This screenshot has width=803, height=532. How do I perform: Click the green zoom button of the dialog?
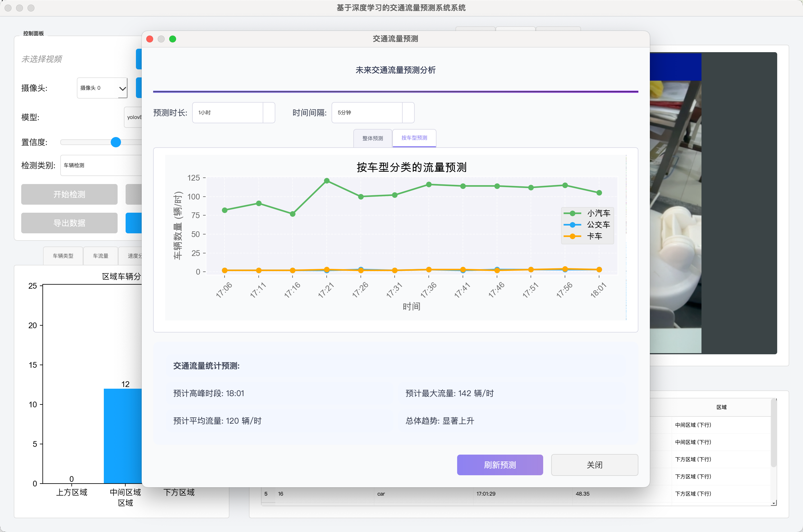coord(172,39)
